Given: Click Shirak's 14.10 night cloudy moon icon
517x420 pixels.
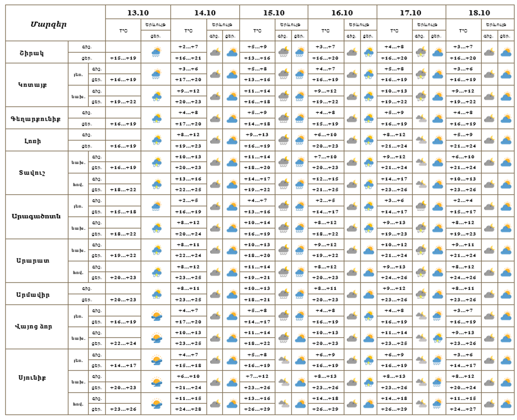Looking at the screenshot, I should (x=215, y=52).
